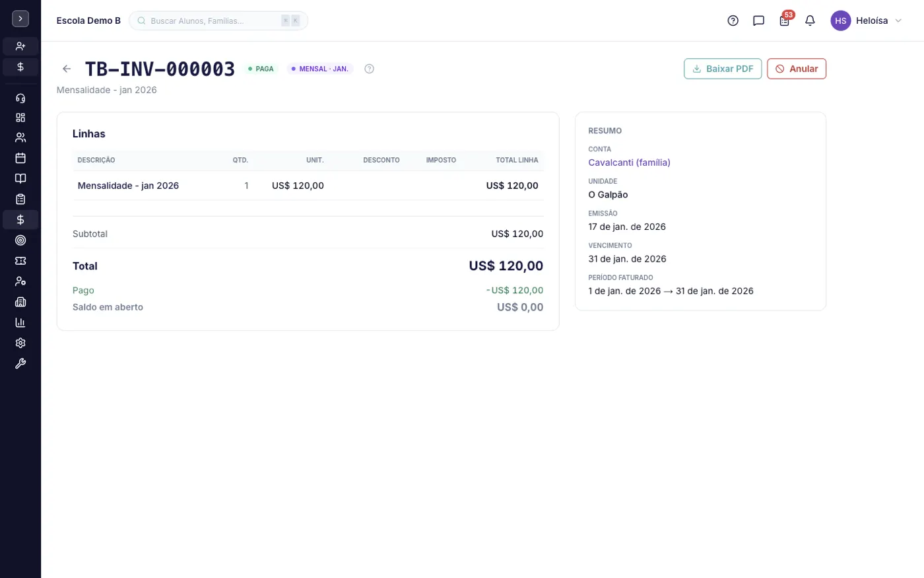Go back with the left arrow
The image size is (924, 578).
click(67, 69)
